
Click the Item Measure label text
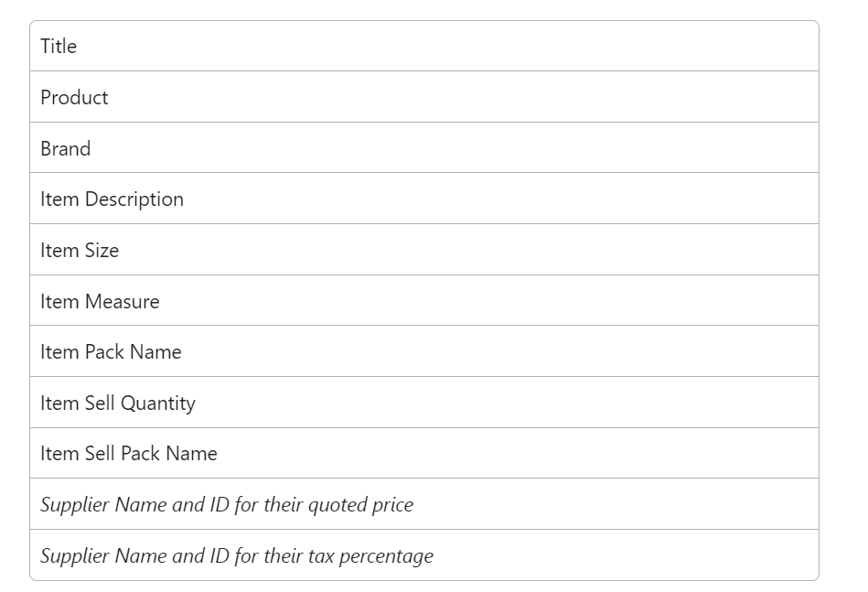(x=100, y=301)
